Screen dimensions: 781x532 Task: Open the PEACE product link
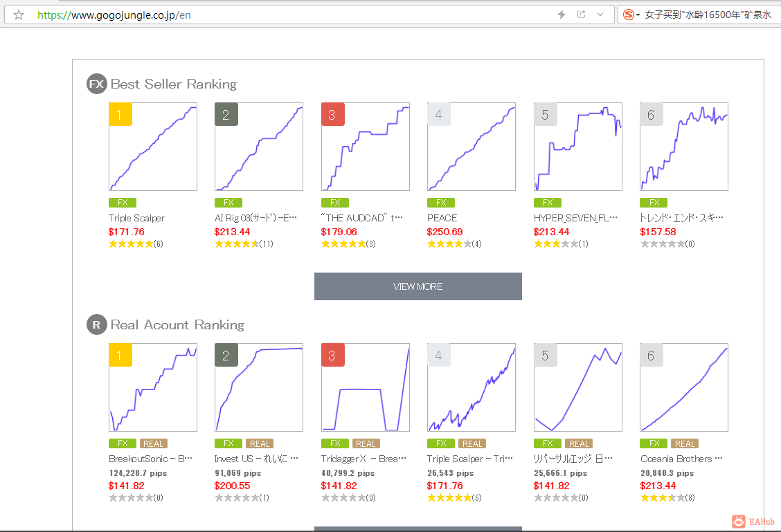click(x=442, y=218)
